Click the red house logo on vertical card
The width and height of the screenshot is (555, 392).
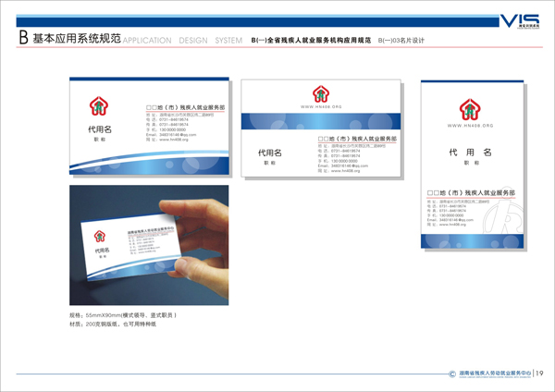click(472, 104)
